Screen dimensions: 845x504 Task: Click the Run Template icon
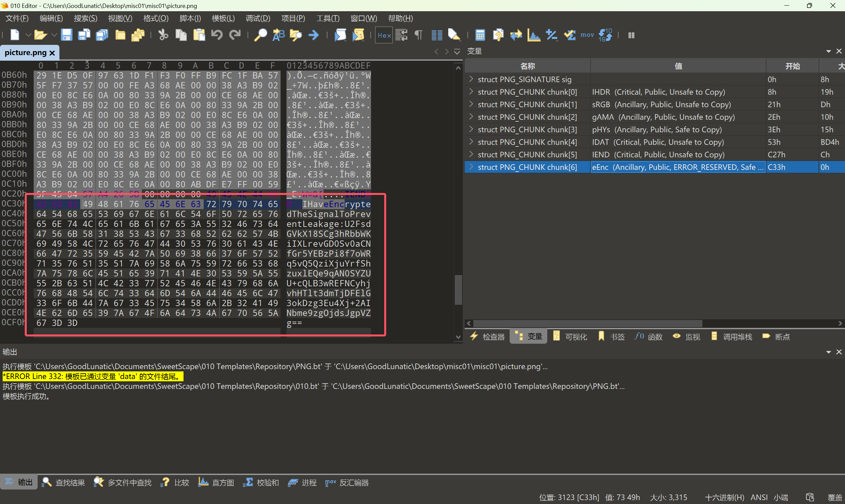click(x=358, y=35)
